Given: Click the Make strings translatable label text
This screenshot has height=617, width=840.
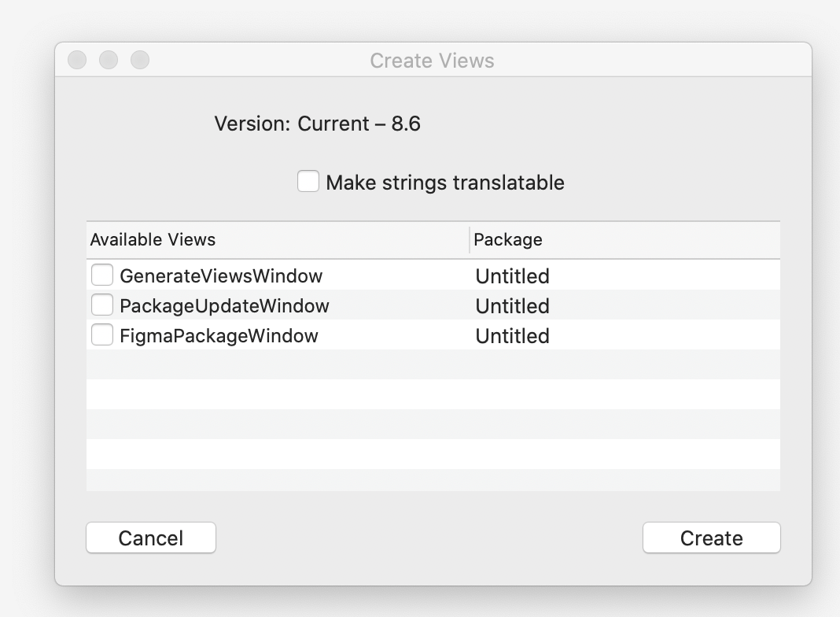Looking at the screenshot, I should [x=445, y=182].
